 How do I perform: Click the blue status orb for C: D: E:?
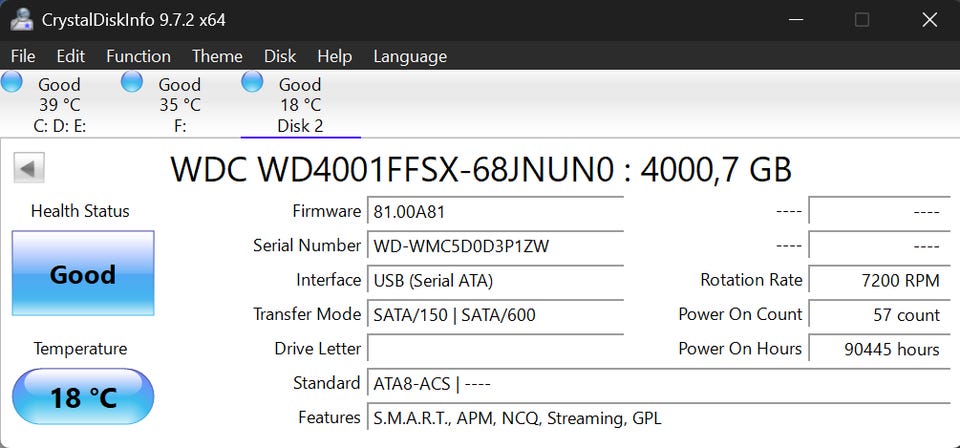[x=12, y=82]
